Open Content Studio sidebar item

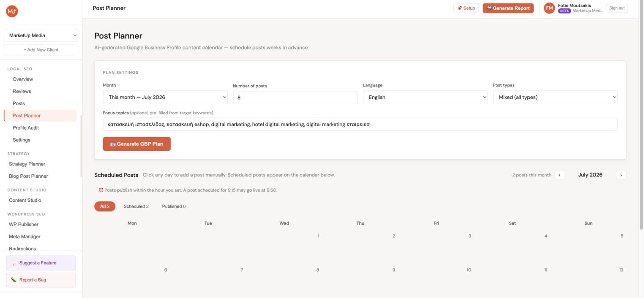(25, 200)
